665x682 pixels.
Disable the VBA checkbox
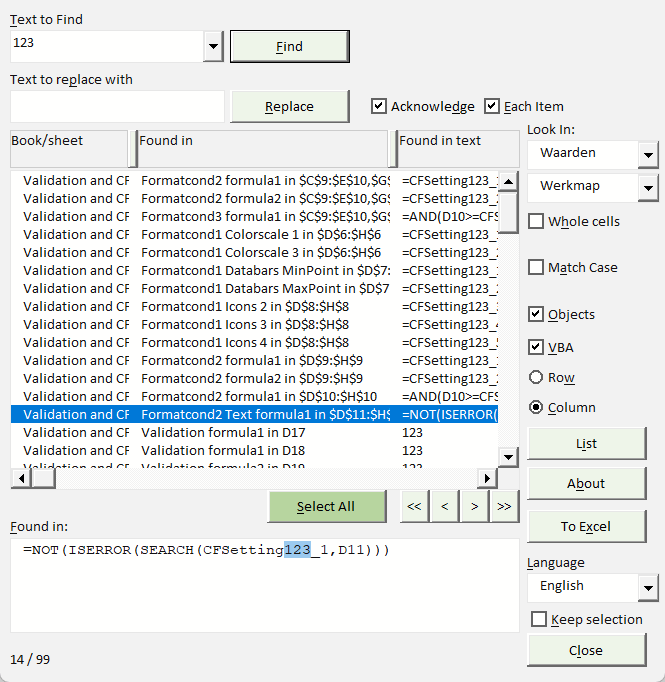[x=536, y=347]
